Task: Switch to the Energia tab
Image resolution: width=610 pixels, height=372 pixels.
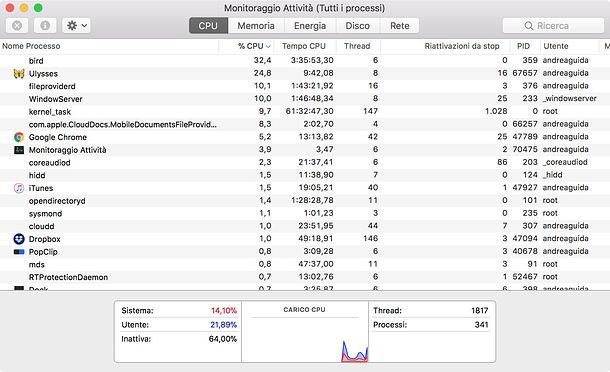Action: click(x=310, y=26)
